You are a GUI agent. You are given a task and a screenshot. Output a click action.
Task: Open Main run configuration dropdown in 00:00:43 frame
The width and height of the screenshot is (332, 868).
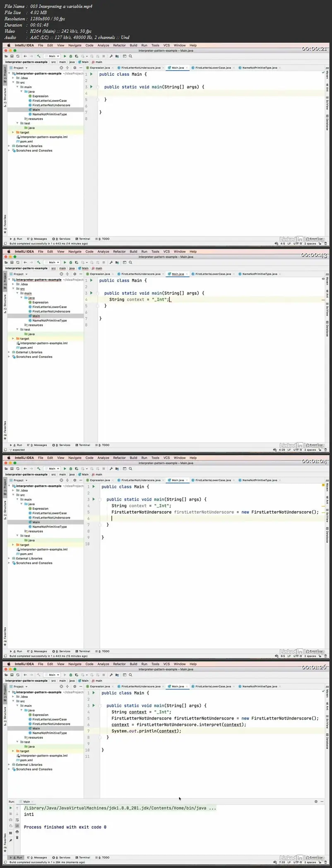[x=52, y=262]
